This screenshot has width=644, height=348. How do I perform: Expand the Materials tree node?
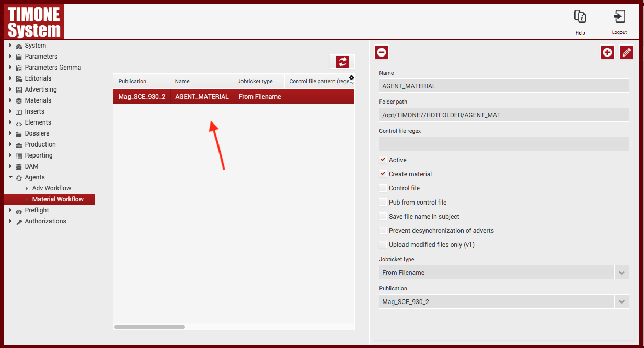(x=10, y=100)
